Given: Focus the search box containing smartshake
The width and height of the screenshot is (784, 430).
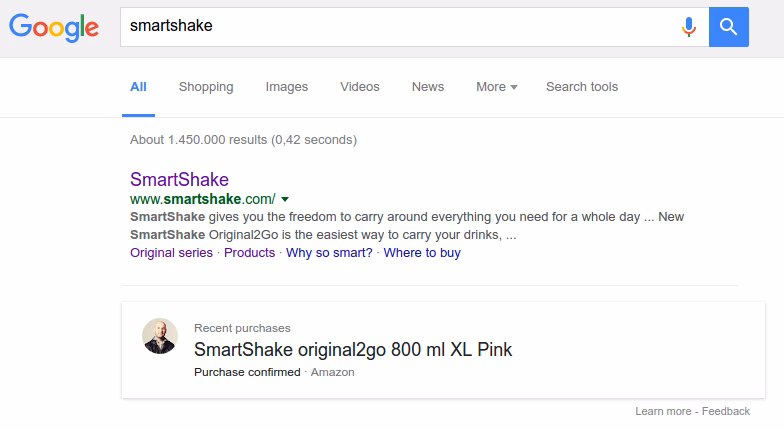Looking at the screenshot, I should click(x=400, y=27).
